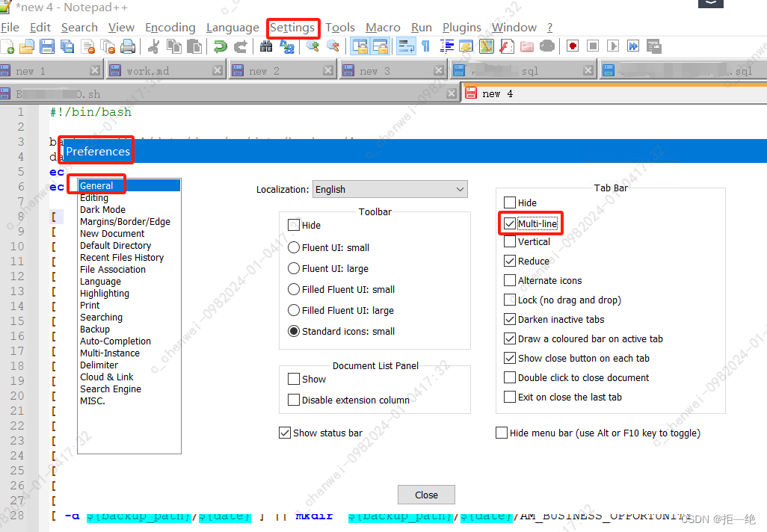
Task: Open the Encoding menu
Action: pyautogui.click(x=170, y=28)
